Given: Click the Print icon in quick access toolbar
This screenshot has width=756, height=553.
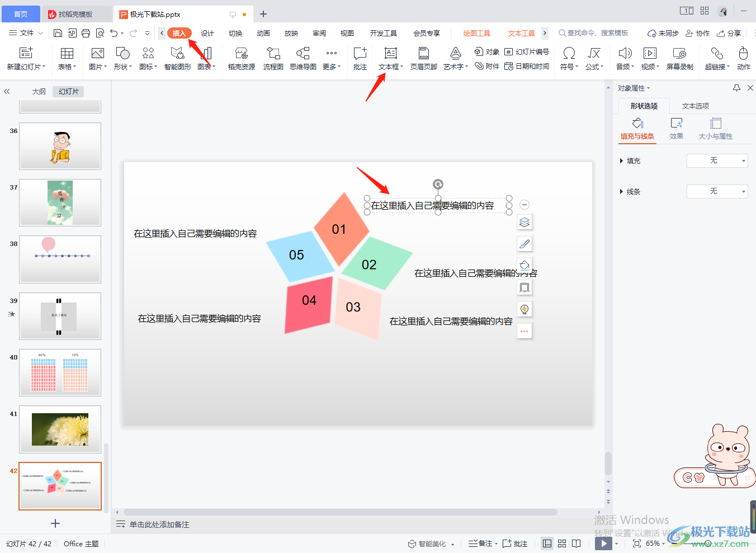Looking at the screenshot, I should (x=86, y=33).
